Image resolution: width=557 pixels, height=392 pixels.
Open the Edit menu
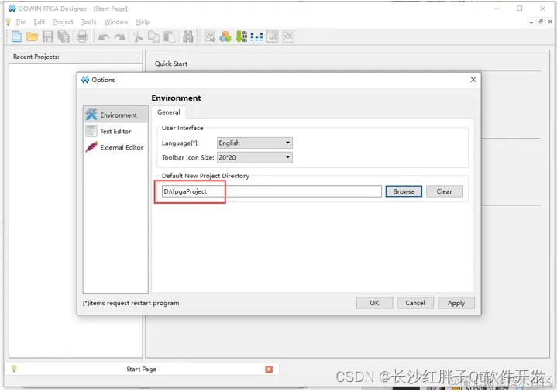40,22
